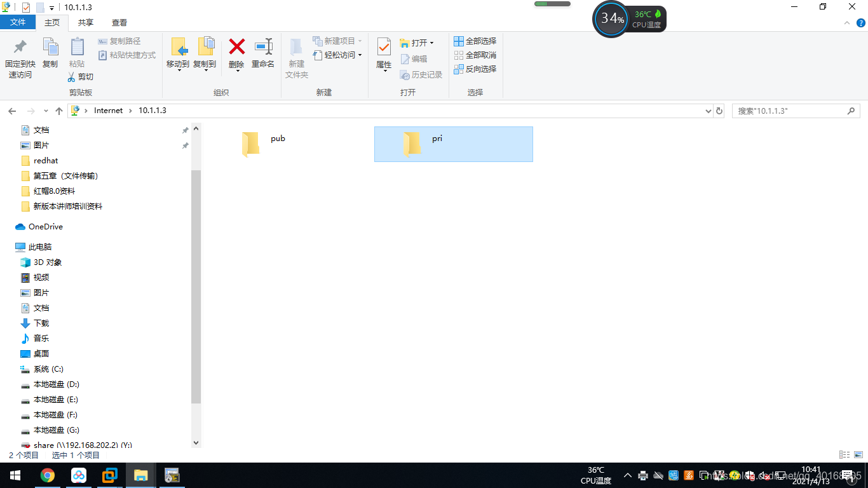
Task: Click the 复制 (copy) ribbon icon
Action: [x=50, y=53]
